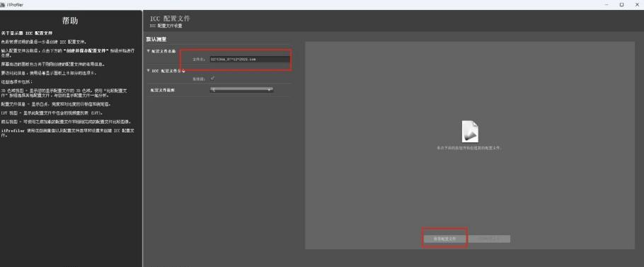Click the 关于显示器 ICC 配置文件 help title
The image size is (644, 267).
tap(27, 33)
